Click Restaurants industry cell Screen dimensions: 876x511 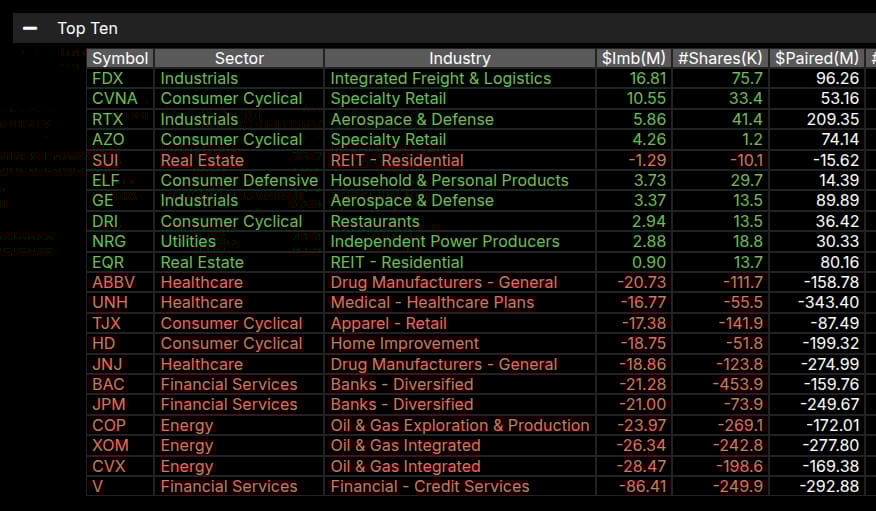click(460, 221)
